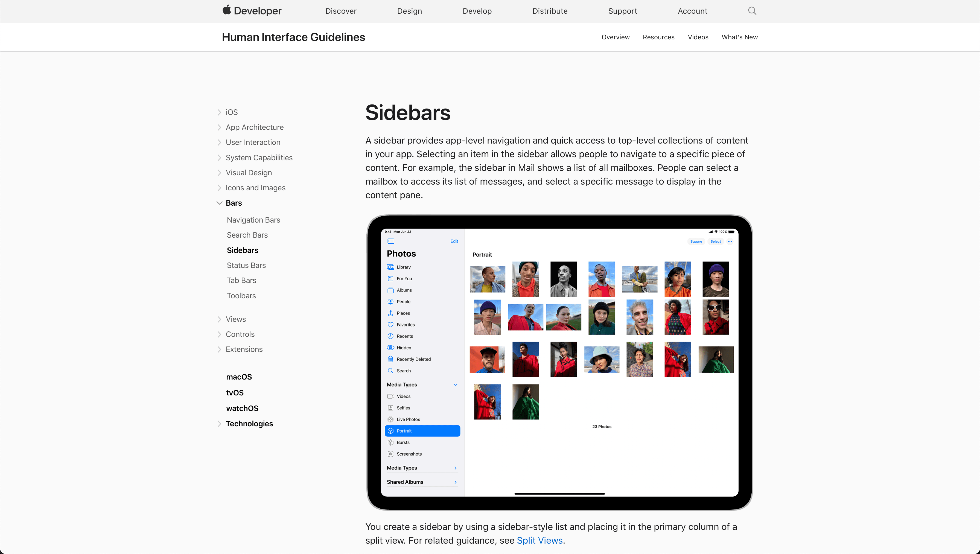Click the Favorites heart icon

(390, 325)
